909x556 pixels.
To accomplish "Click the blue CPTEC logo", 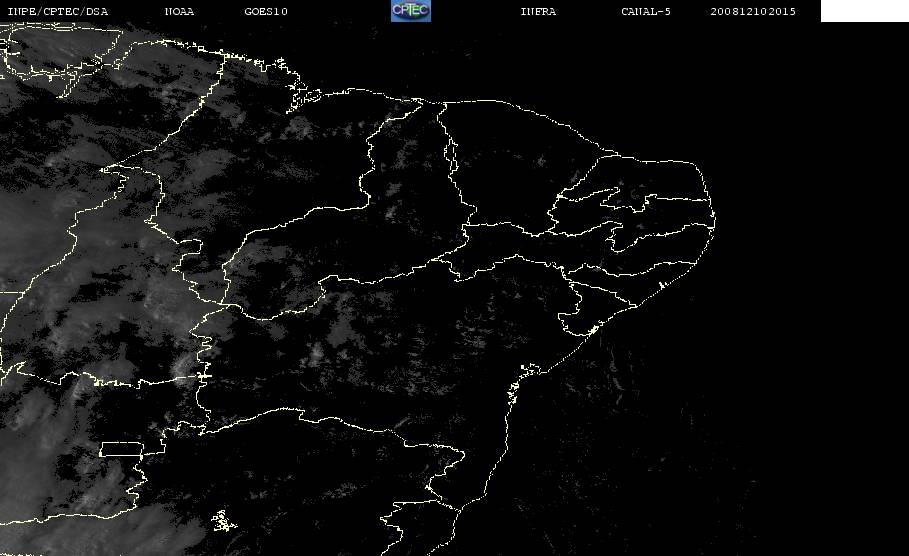I will point(410,10).
